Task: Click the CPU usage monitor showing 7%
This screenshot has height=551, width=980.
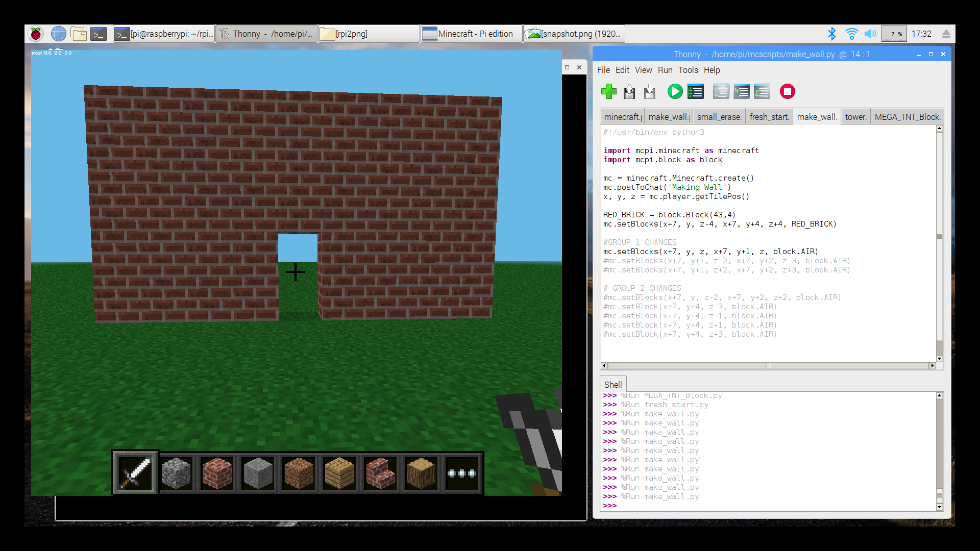Action: (x=894, y=33)
